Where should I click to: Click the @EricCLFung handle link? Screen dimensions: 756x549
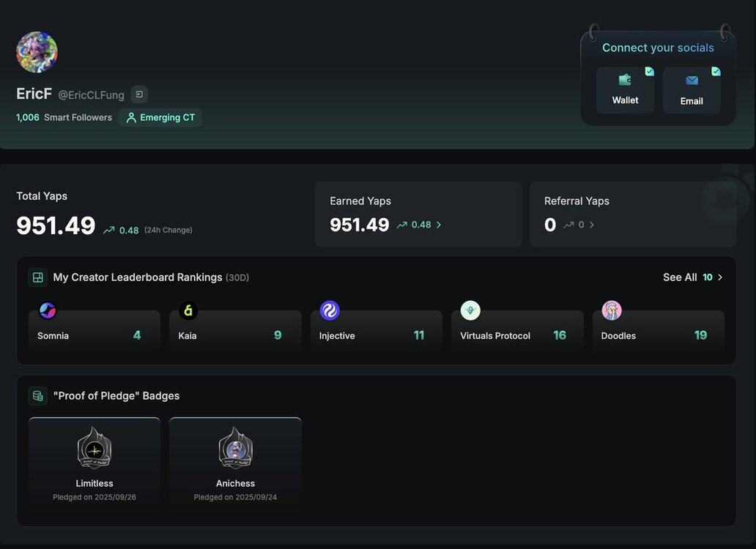coord(92,95)
